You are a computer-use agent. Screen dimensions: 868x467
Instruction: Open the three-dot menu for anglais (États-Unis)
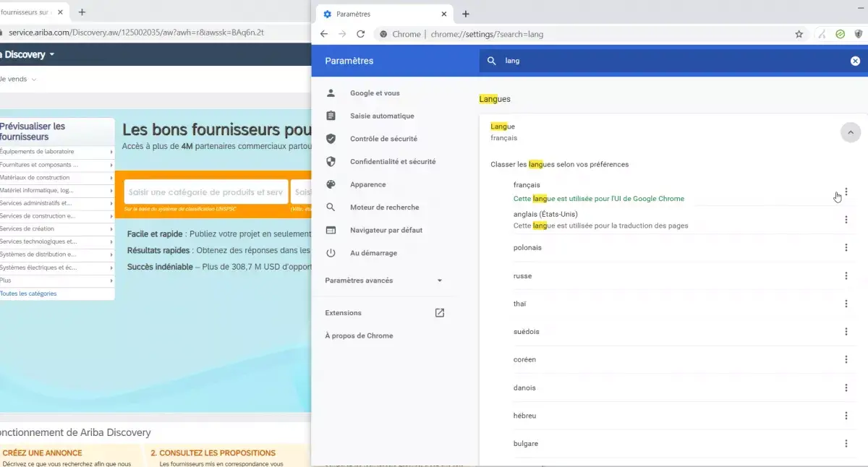point(846,220)
